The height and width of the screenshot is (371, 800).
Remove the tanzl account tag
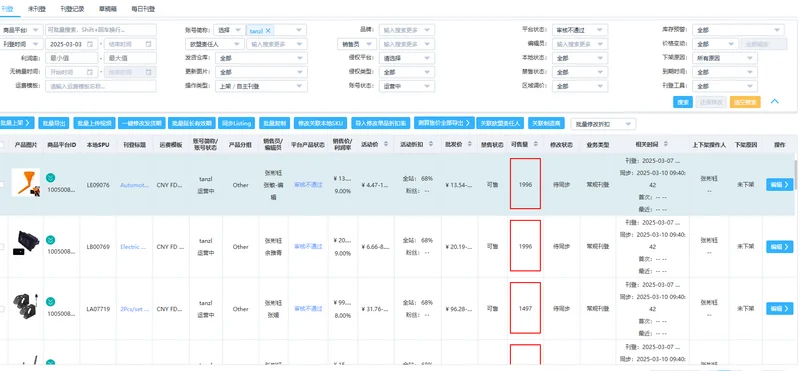268,31
